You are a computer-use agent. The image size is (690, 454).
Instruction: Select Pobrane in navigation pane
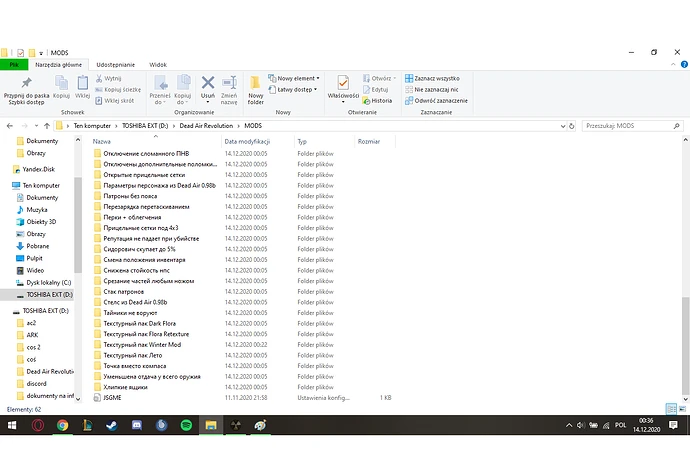coord(37,246)
